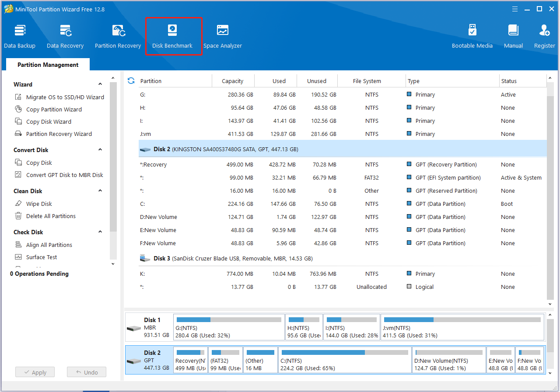
Task: Select the Disk 1 MBR label in disk map
Action: (149, 327)
